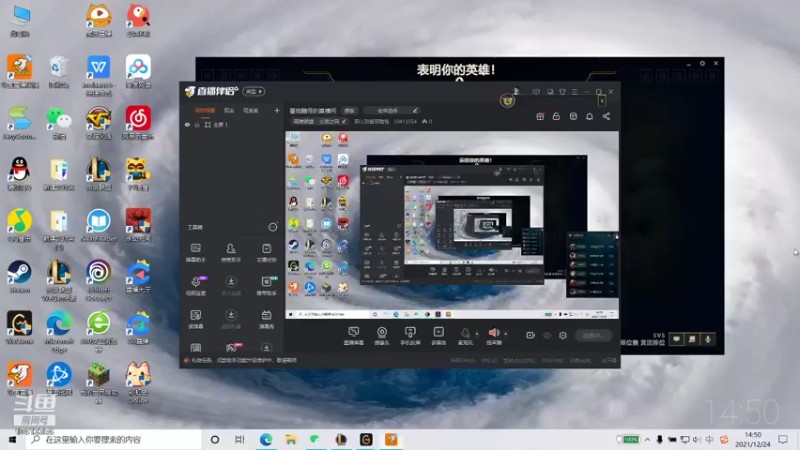
Task: Add a screen capture source from the bottom toolbar
Action: click(x=353, y=336)
